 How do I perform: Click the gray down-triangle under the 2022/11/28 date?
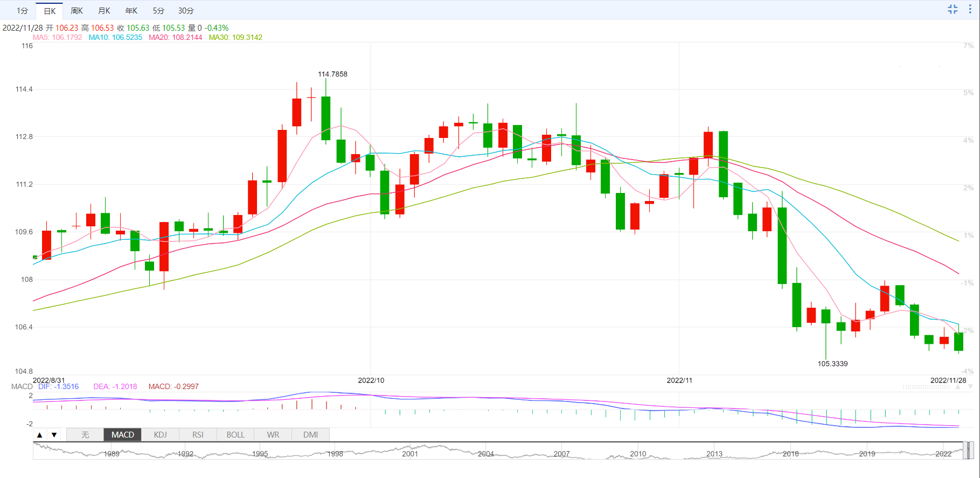(970, 387)
